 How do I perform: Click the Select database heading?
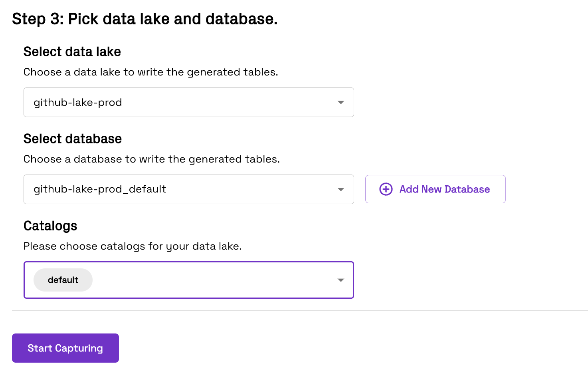coord(73,139)
